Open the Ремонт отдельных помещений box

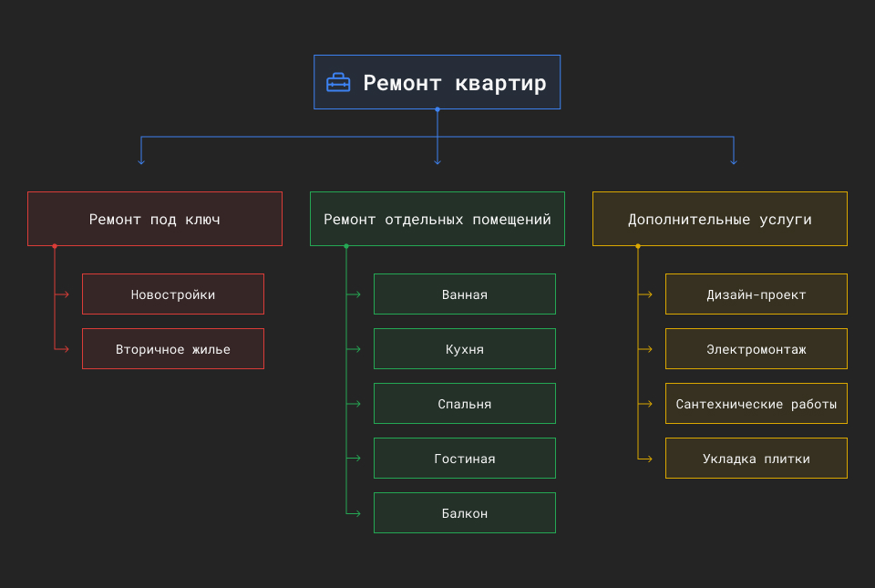point(437,219)
